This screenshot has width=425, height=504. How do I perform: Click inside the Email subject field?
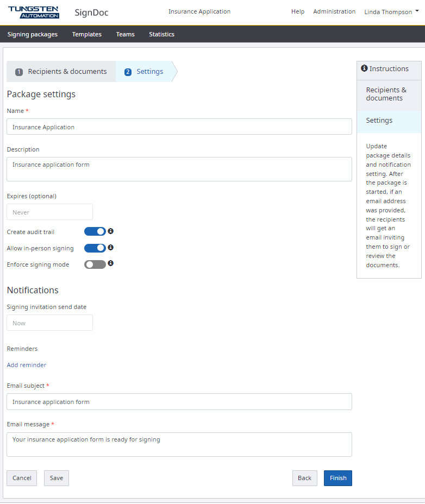tap(179, 401)
